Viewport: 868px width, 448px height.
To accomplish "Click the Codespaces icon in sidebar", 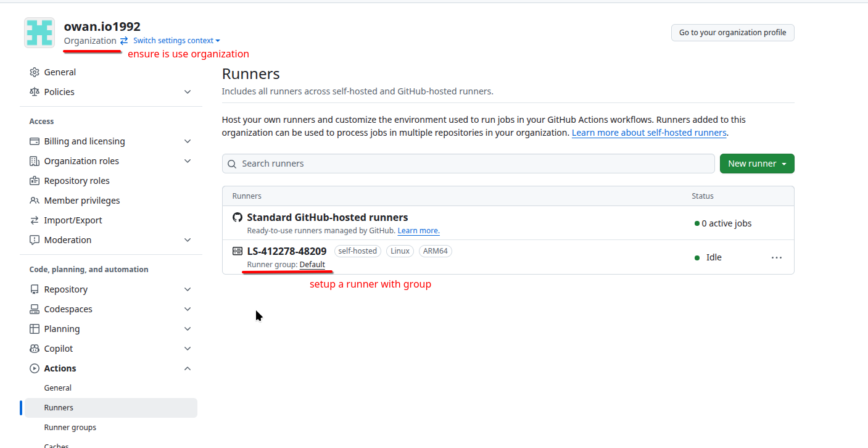I will point(35,309).
